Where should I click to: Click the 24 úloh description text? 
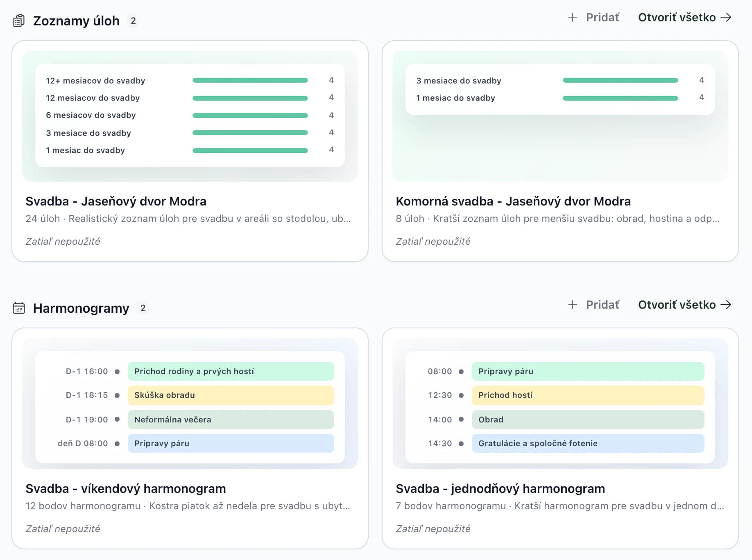point(188,219)
